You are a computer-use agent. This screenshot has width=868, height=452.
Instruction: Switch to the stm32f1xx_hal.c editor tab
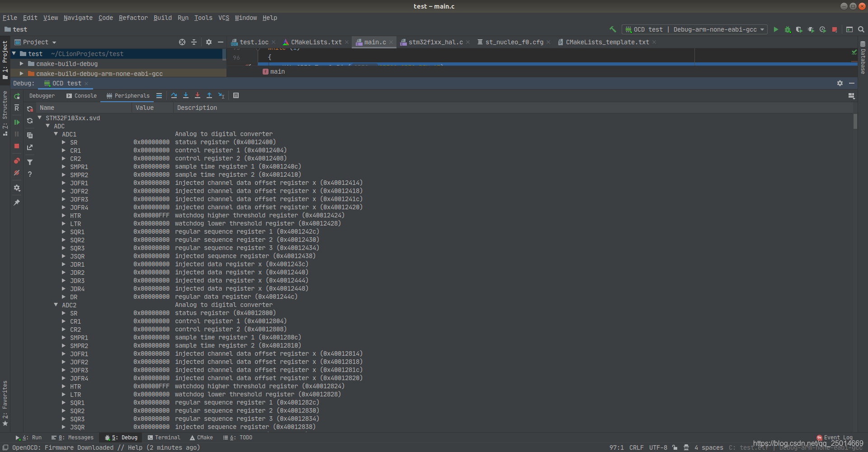434,42
